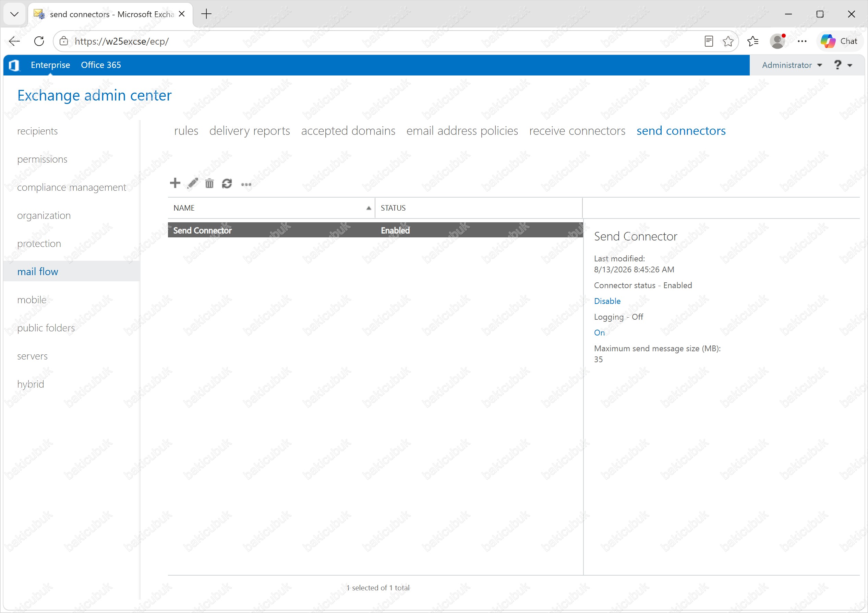Open email address policies tab

462,131
